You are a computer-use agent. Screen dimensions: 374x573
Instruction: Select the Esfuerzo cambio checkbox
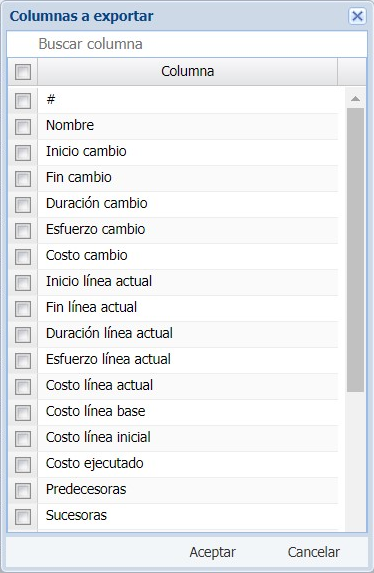coord(23,231)
